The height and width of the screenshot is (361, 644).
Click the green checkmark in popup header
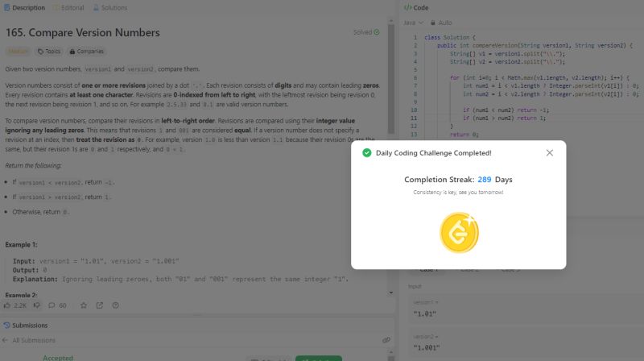pyautogui.click(x=367, y=153)
